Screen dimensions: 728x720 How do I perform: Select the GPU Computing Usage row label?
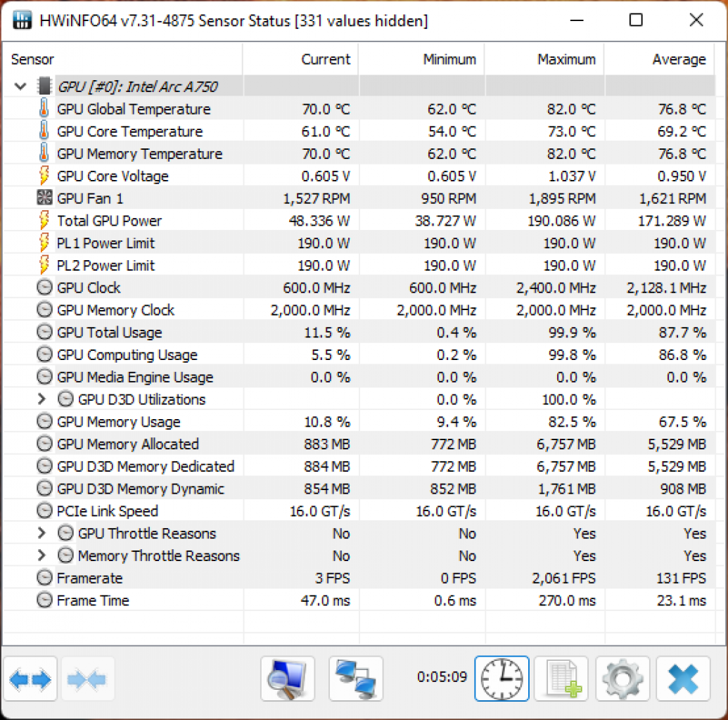tap(127, 354)
